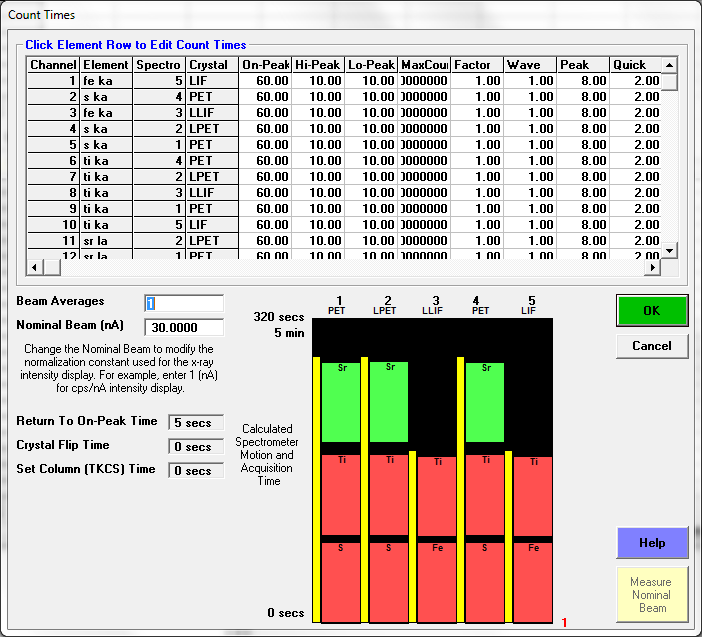
Task: Click the horizontal scrollbar right arrow
Action: click(652, 267)
